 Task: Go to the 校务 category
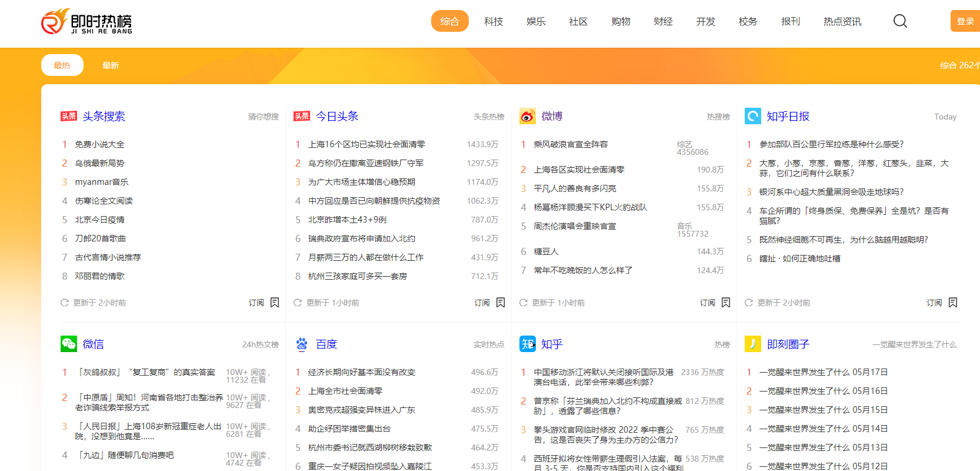(748, 21)
